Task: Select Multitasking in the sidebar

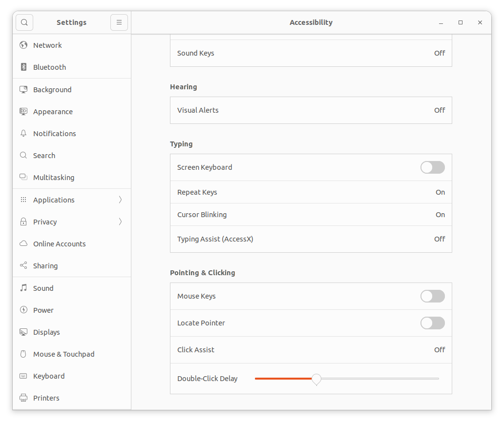Action: tap(72, 178)
